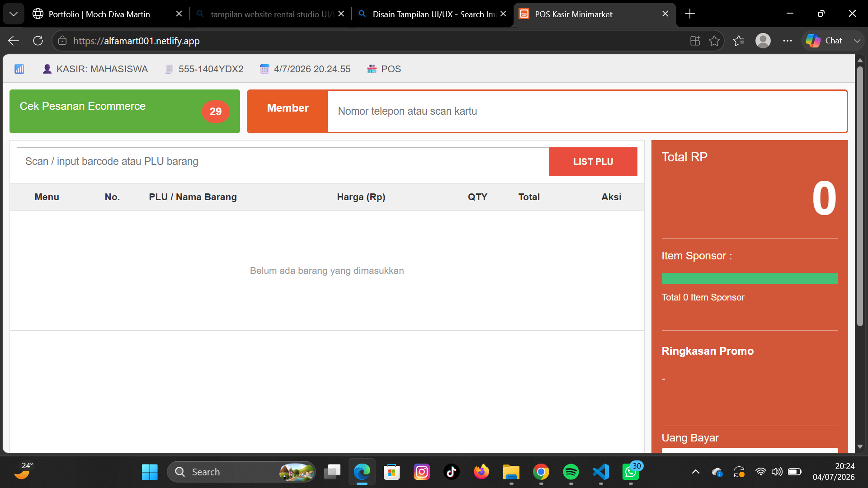Viewport: 868px width, 488px height.
Task: Open Copilot Chat
Action: 825,41
